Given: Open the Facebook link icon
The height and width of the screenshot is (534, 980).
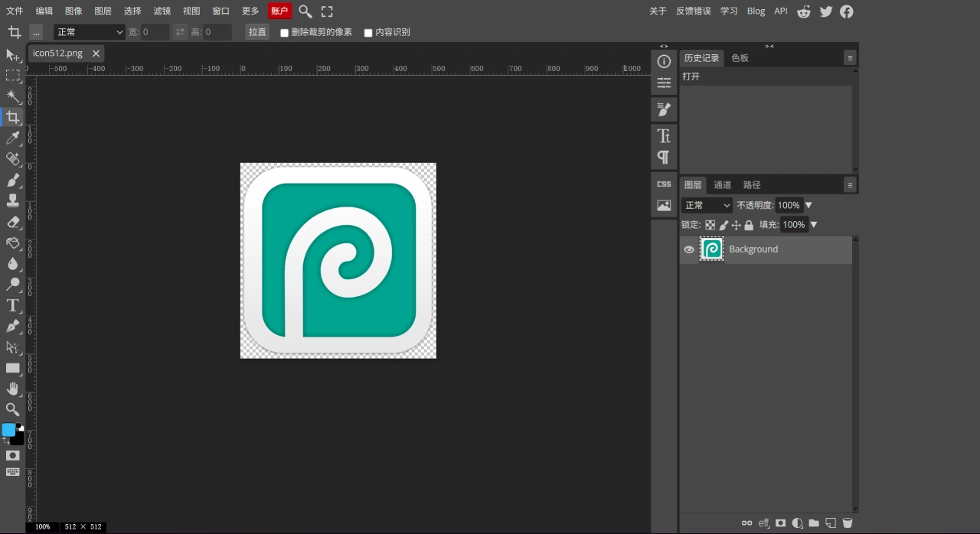Looking at the screenshot, I should (846, 11).
